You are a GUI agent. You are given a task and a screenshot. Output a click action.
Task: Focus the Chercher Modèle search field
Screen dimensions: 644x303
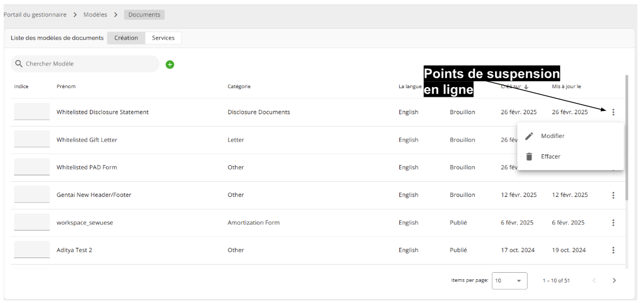(85, 64)
